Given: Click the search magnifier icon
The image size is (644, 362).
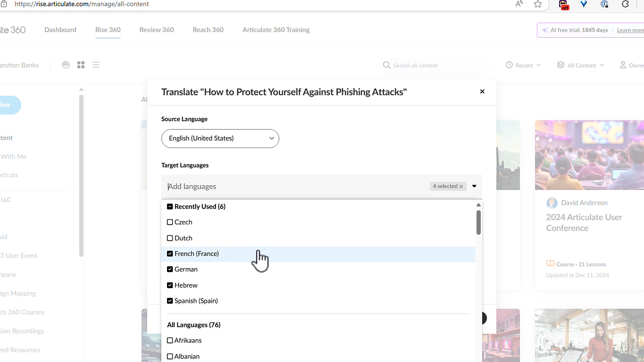Looking at the screenshot, I should click(386, 65).
